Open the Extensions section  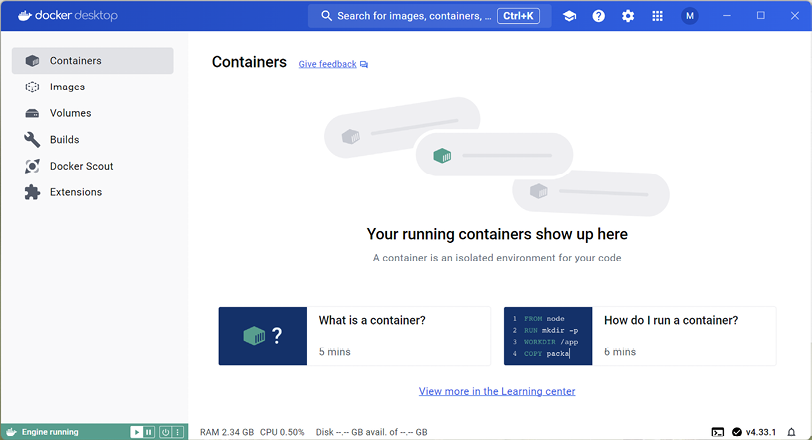pos(92,192)
